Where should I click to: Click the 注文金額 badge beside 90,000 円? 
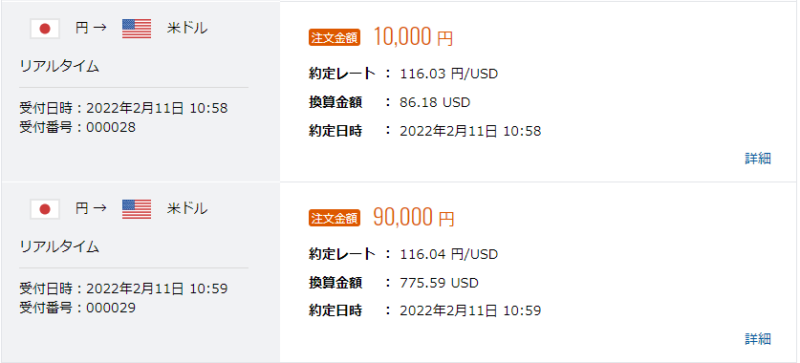click(335, 219)
